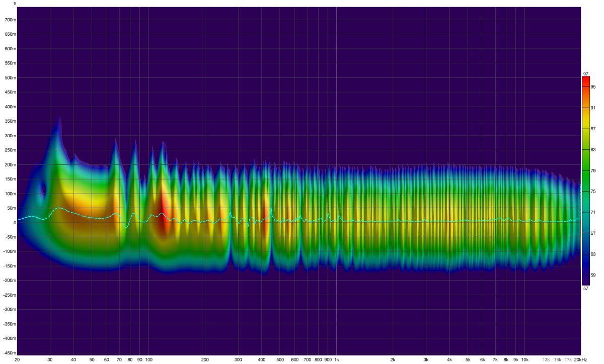Screen dimensions: 604x364
Task: Click the 1k label on the frequency axis
Action: [337, 360]
